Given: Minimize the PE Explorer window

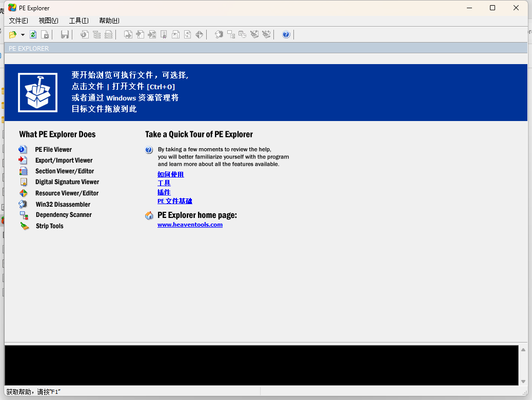Looking at the screenshot, I should pos(469,8).
